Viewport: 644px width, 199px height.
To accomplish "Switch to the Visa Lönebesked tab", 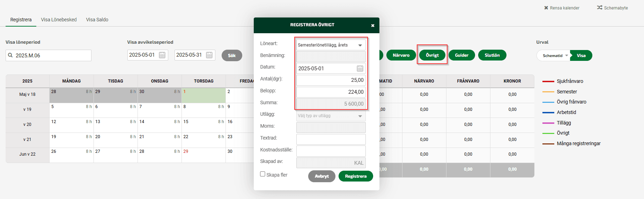I will pyautogui.click(x=59, y=20).
